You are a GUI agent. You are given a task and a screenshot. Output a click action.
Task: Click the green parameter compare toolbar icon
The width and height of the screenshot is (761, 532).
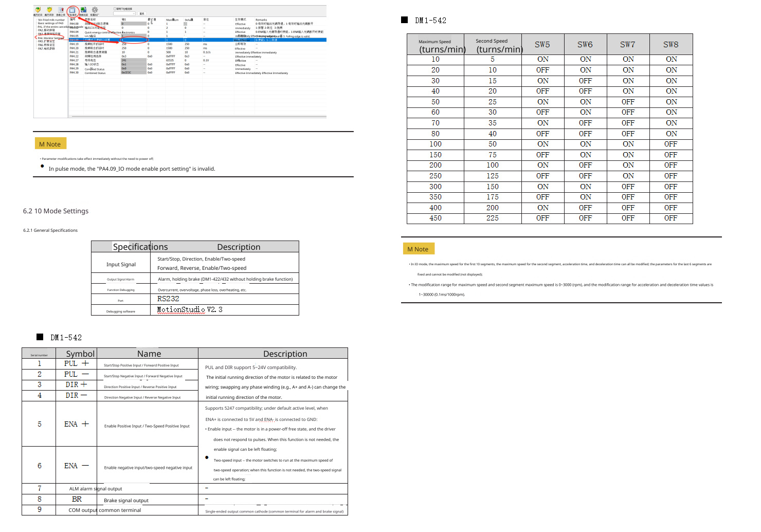(83, 10)
